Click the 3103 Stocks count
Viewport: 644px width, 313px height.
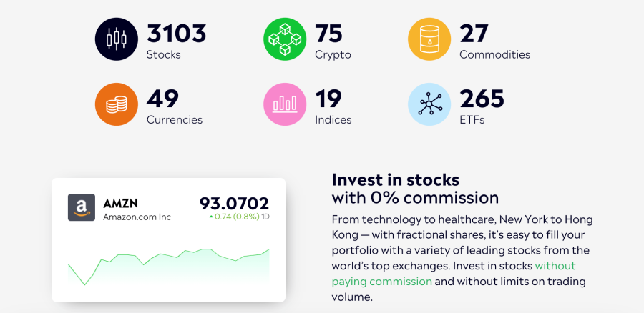[x=176, y=34]
